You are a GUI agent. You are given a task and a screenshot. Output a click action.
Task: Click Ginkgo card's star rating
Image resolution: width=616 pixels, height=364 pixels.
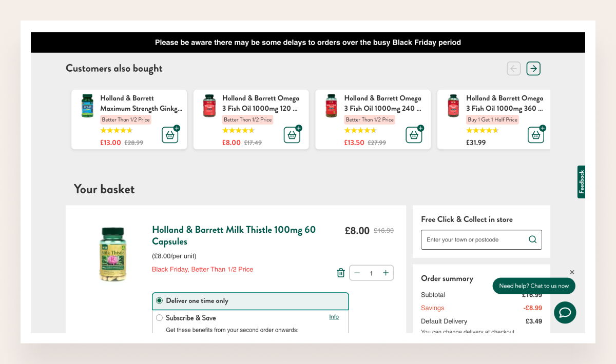(116, 131)
